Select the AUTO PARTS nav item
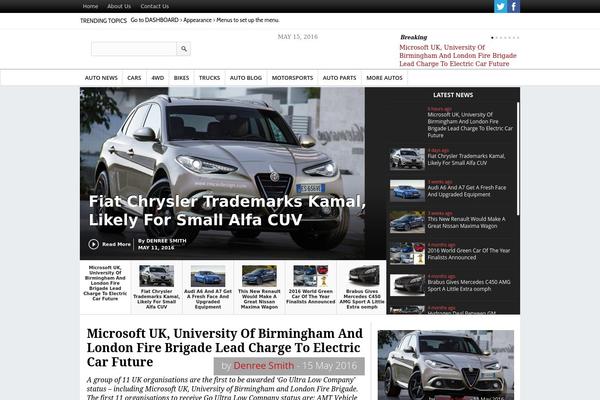 [339, 78]
